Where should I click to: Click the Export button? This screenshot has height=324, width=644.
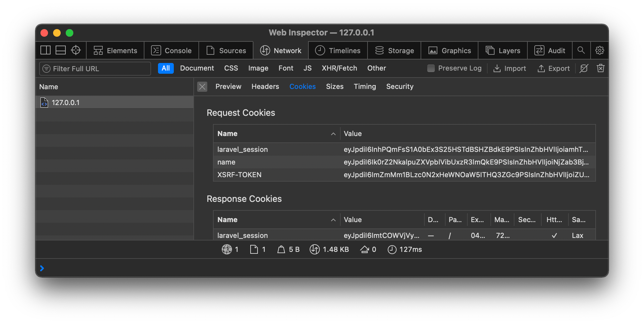coord(554,68)
